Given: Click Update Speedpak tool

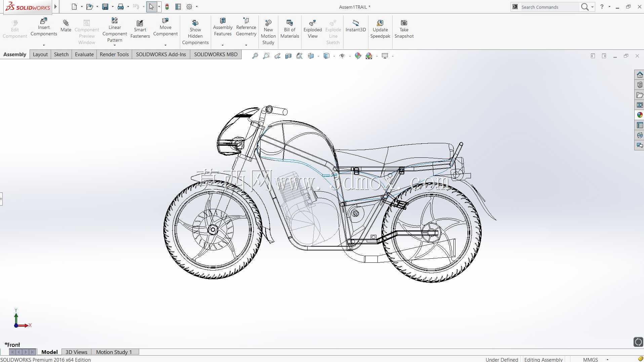Looking at the screenshot, I should [380, 29].
